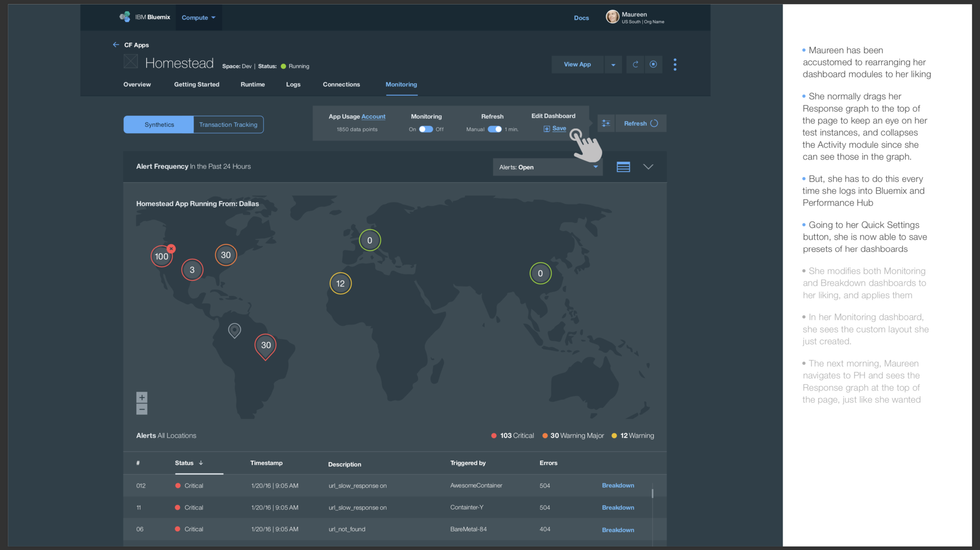Toggle the Monitoring On/Off switch
This screenshot has width=980, height=550.
(x=426, y=129)
